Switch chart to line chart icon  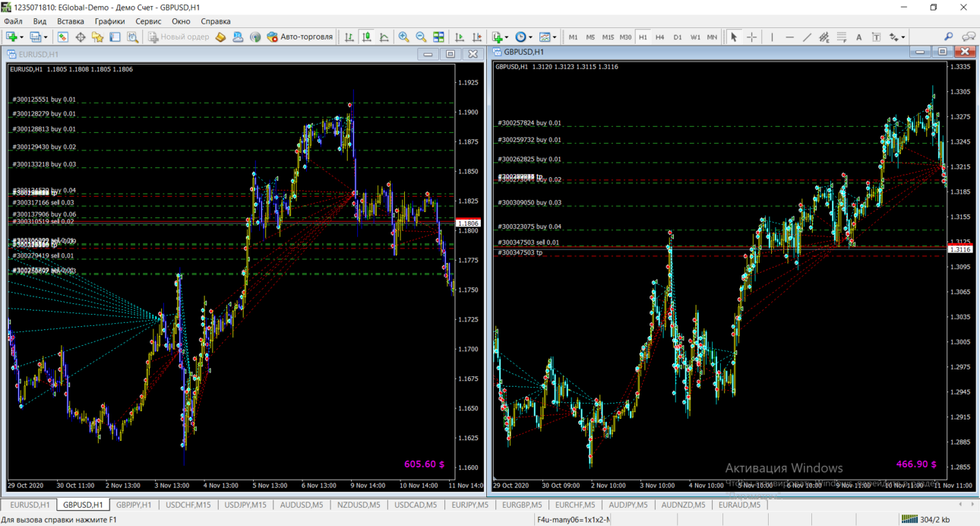tap(384, 36)
